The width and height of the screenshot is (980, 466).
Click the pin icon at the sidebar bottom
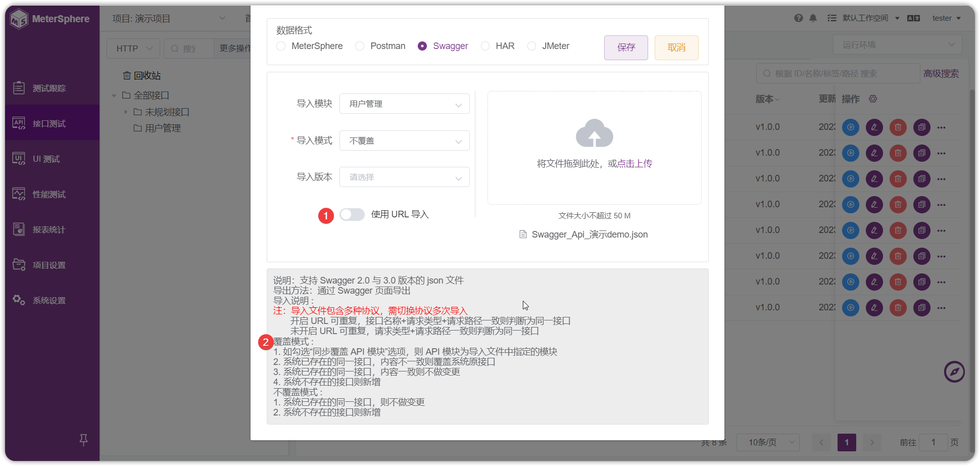click(84, 440)
